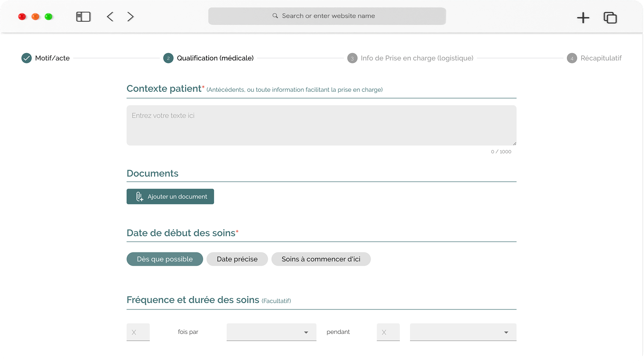Click the 'Fréquence et durée des soins' heading

pos(193,300)
